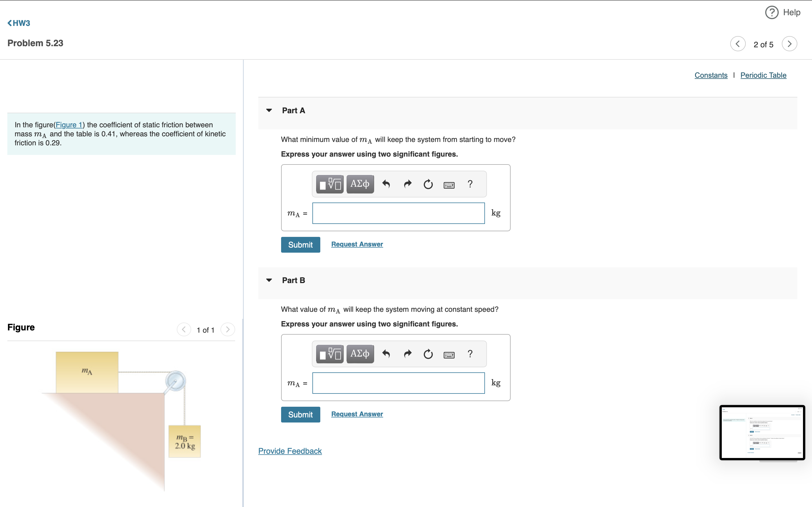Collapse the Part A section
The height and width of the screenshot is (507, 812).
[269, 110]
